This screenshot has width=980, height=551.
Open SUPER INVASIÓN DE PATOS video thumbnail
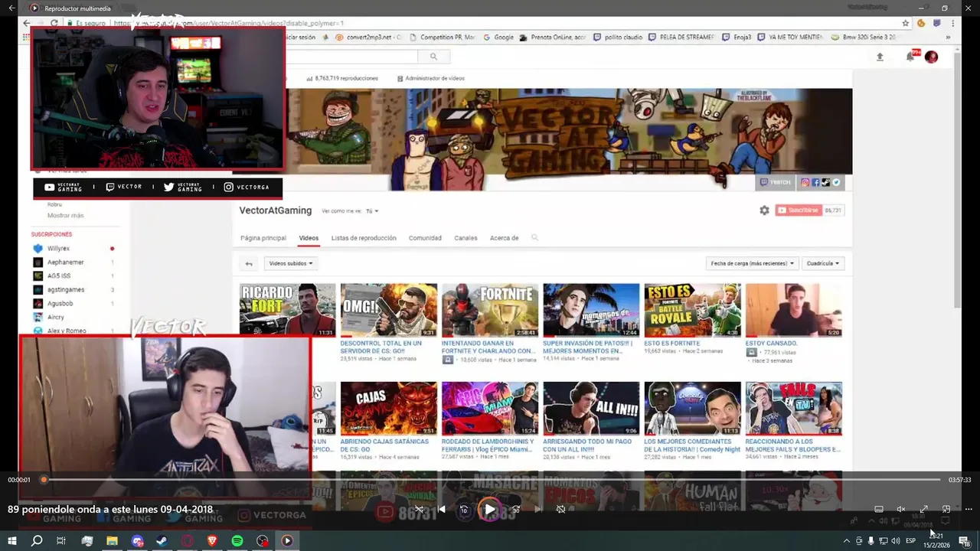coord(591,310)
